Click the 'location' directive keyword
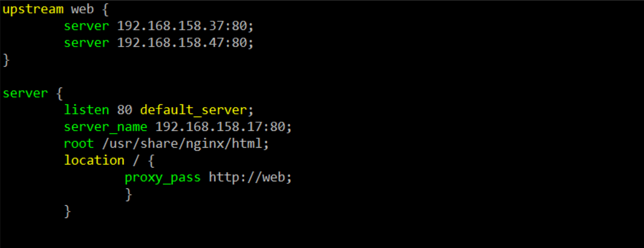The height and width of the screenshot is (248, 644). [94, 160]
